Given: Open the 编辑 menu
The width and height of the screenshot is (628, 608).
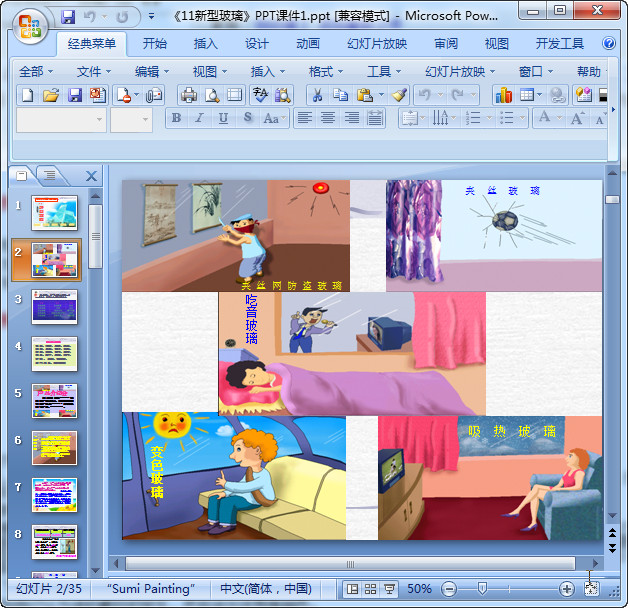Looking at the screenshot, I should 151,72.
